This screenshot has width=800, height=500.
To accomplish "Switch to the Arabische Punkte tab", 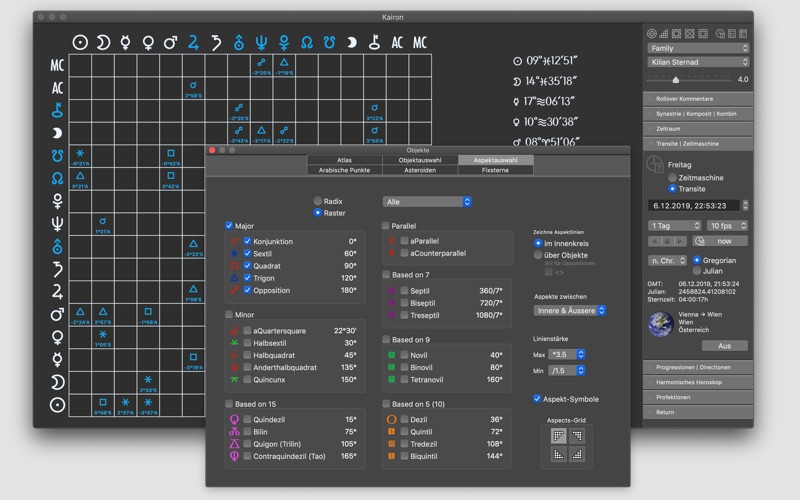I will [x=344, y=170].
